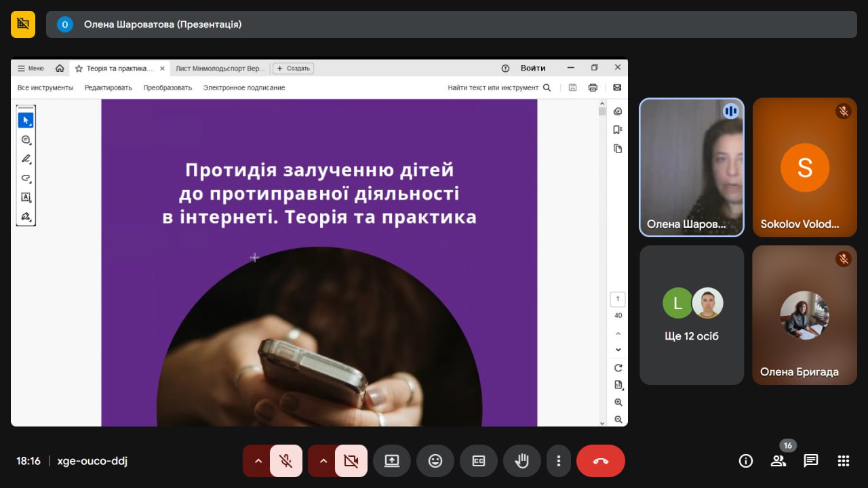Click the yellow presentation-off icon at top left
868x488 pixels.
(23, 24)
